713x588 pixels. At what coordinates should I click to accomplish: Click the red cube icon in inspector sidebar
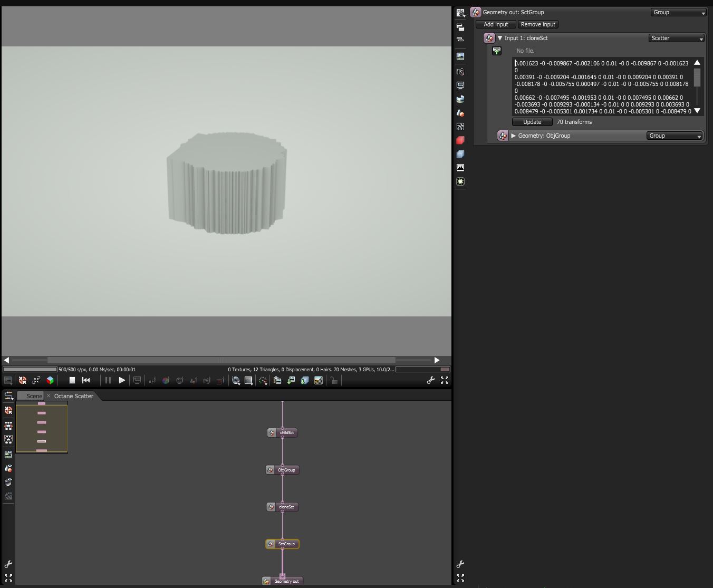460,140
